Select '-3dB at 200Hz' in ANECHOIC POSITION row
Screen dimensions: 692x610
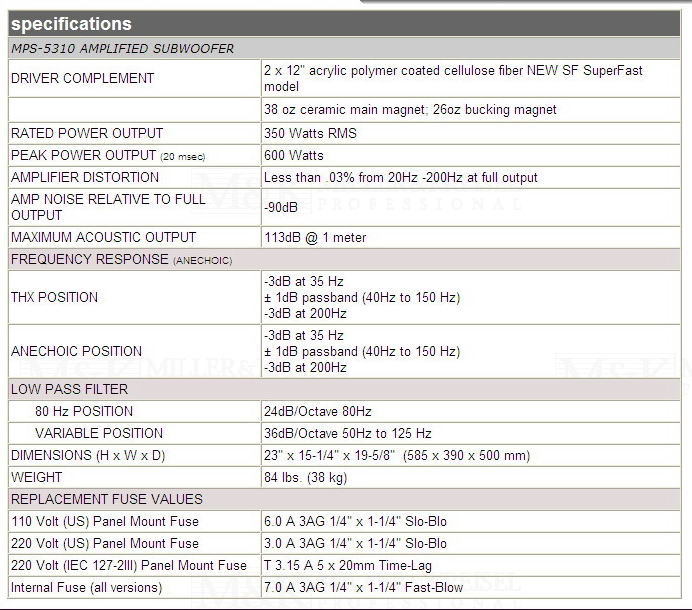305,367
